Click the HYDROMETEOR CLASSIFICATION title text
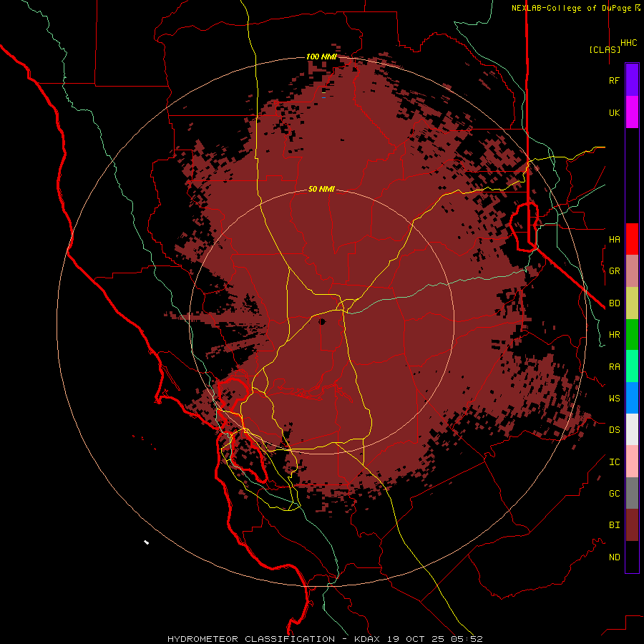Image resolution: width=644 pixels, height=644 pixels. tap(251, 639)
